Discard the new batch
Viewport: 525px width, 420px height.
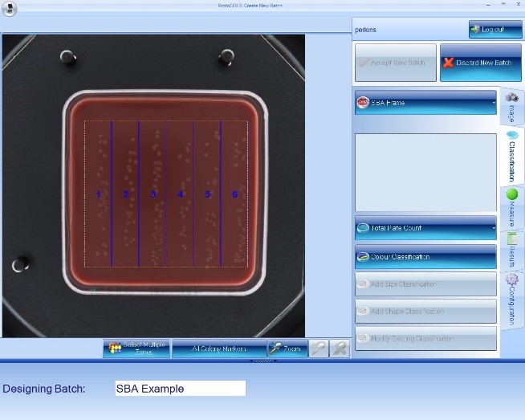pyautogui.click(x=478, y=63)
